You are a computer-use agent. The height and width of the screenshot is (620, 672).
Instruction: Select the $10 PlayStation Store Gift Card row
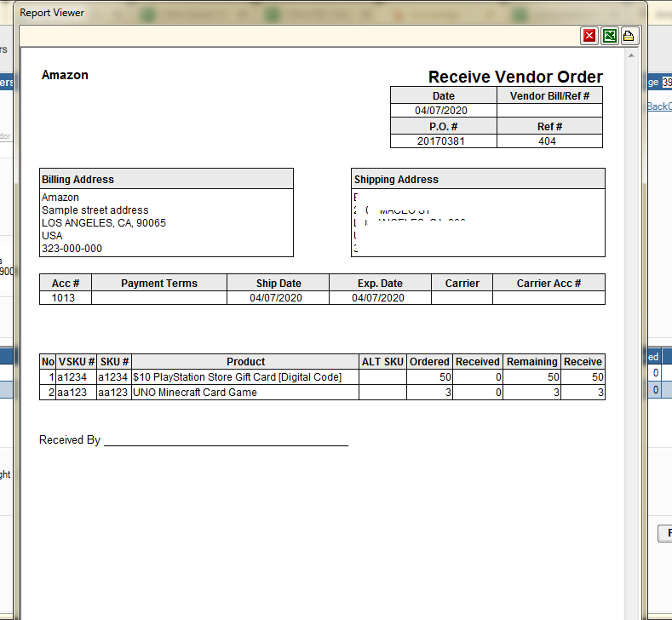click(x=237, y=376)
